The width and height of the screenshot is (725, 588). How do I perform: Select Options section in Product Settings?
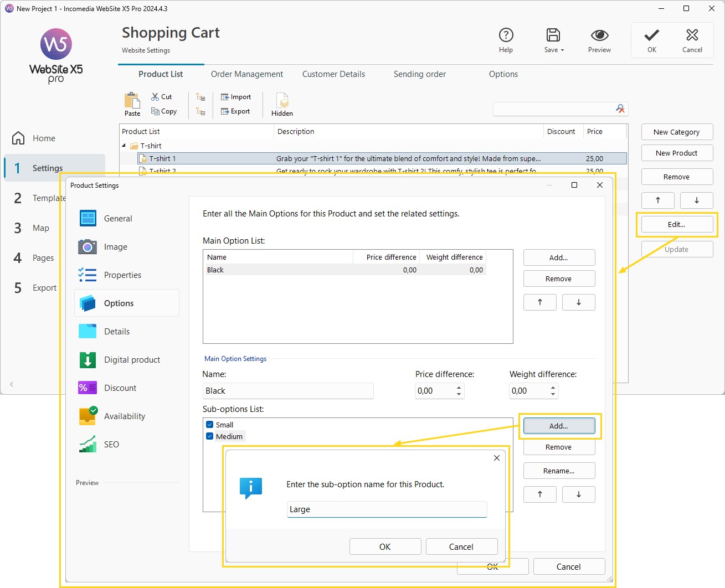(126, 303)
